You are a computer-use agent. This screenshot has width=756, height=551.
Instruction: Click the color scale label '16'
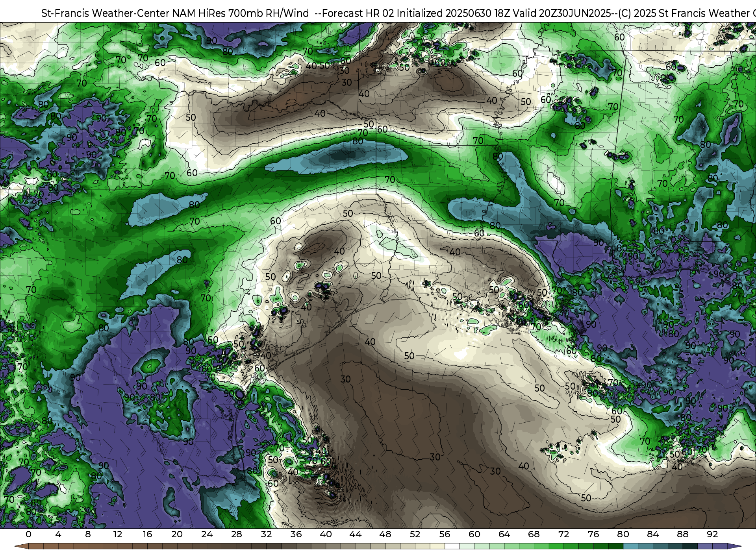(147, 534)
